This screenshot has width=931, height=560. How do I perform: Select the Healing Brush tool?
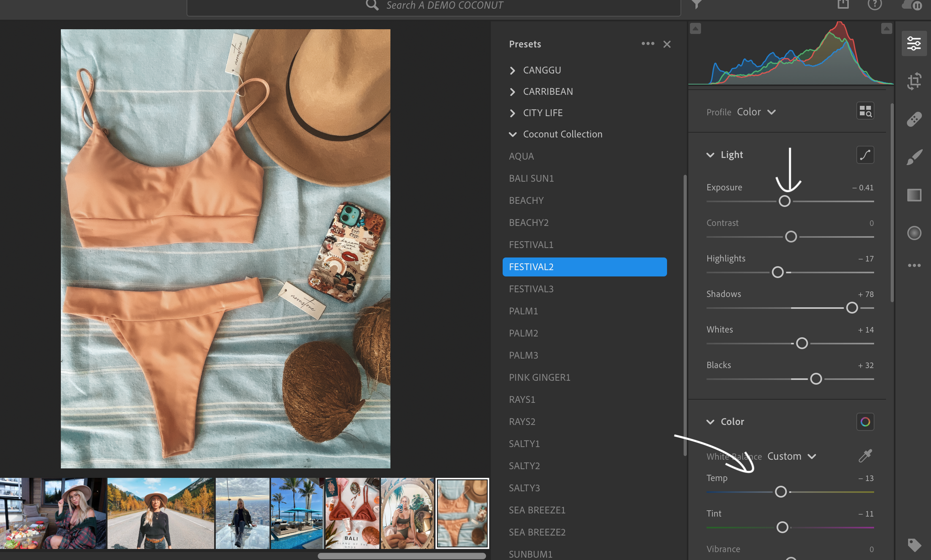[914, 119]
